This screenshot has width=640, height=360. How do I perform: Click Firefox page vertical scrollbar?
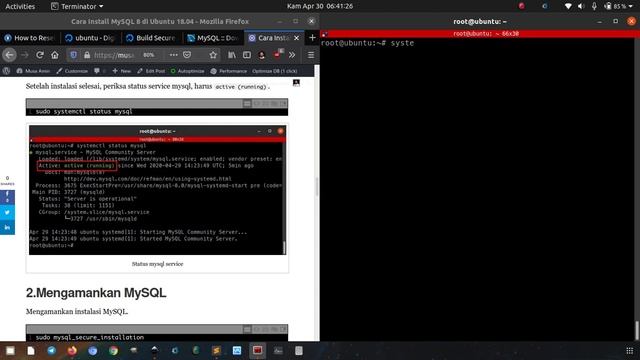317,187
